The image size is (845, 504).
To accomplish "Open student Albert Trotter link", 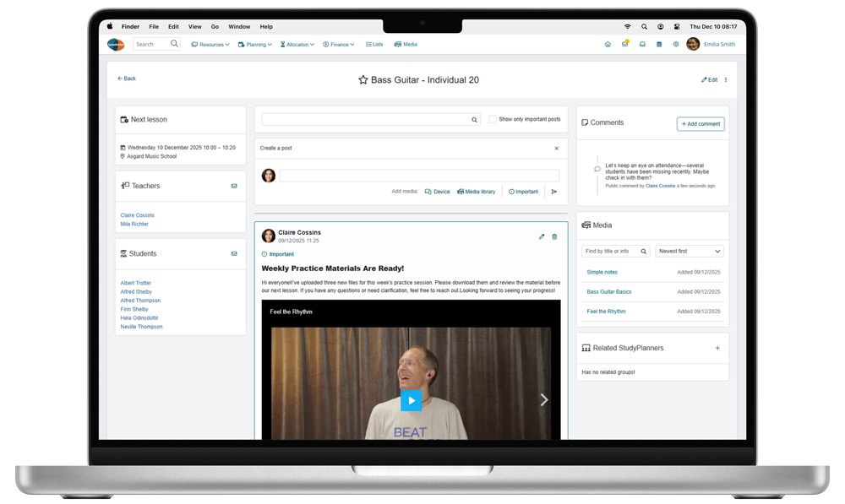I will tap(136, 283).
